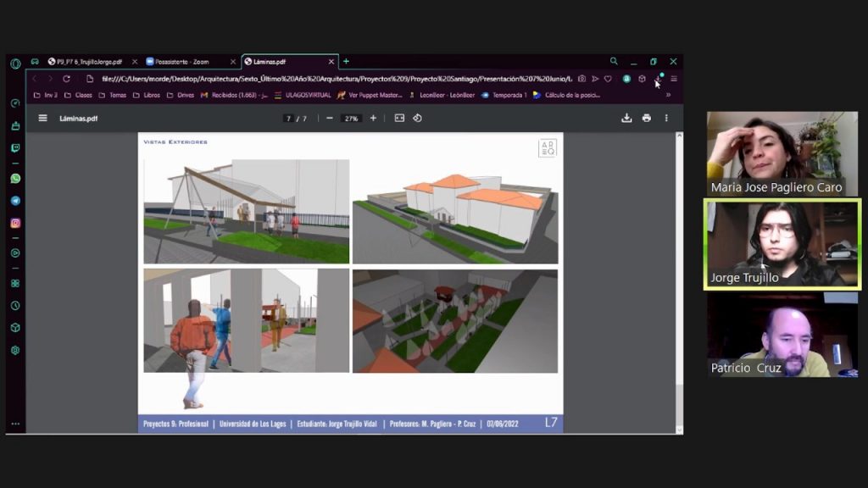The image size is (868, 488).
Task: Expand hidden bookmarks overflow chevron
Action: 668,95
